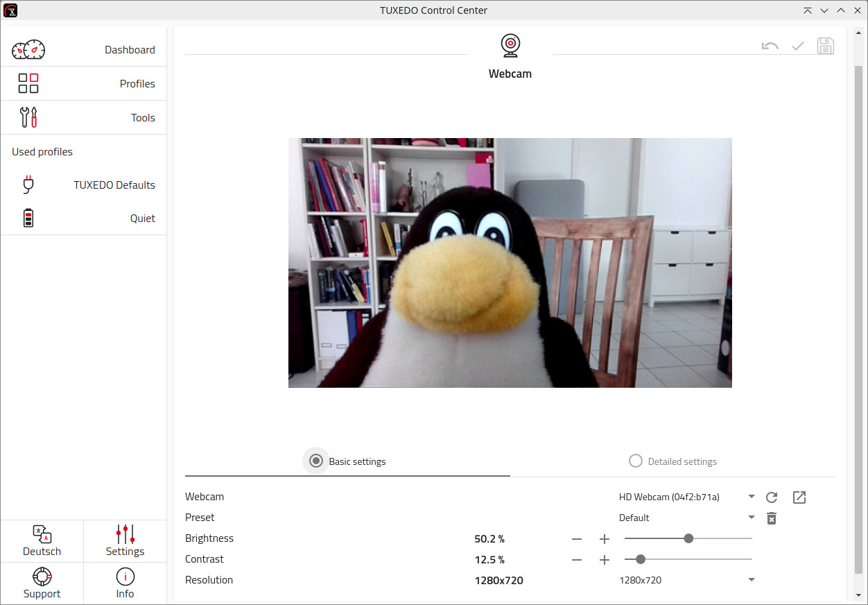Viewport: 868px width, 605px height.
Task: Click the bold 1280x720 resolution value
Action: click(x=498, y=580)
